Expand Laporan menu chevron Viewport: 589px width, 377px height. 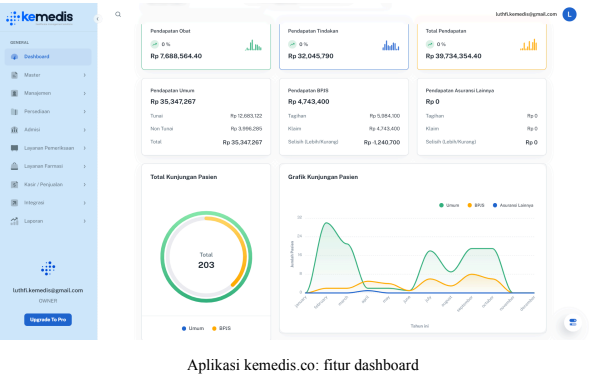coord(85,221)
